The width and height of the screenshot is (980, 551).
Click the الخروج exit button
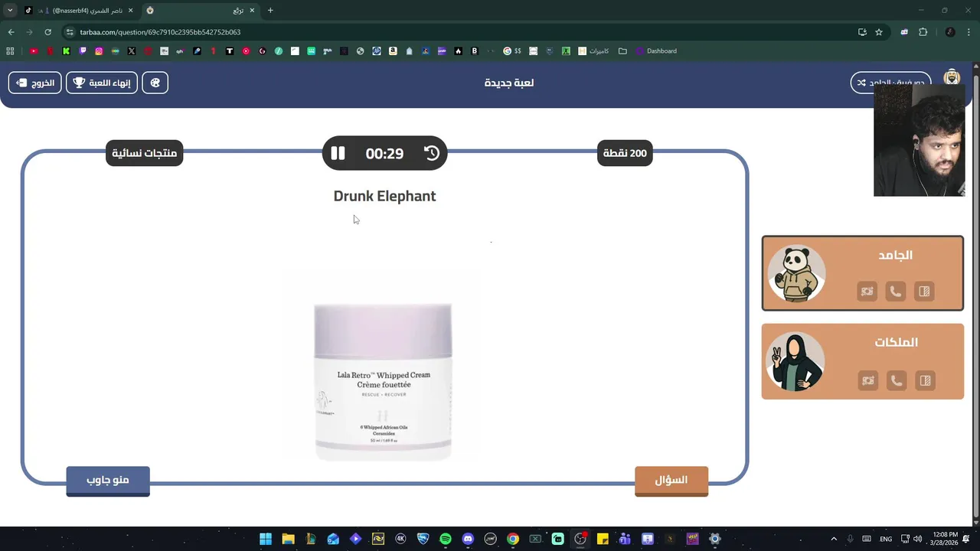pos(35,83)
